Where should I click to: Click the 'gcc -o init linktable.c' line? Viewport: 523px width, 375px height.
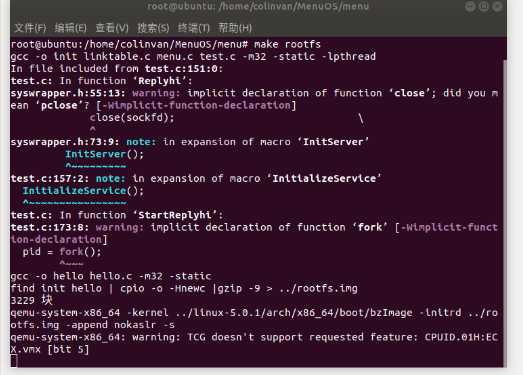pos(193,56)
